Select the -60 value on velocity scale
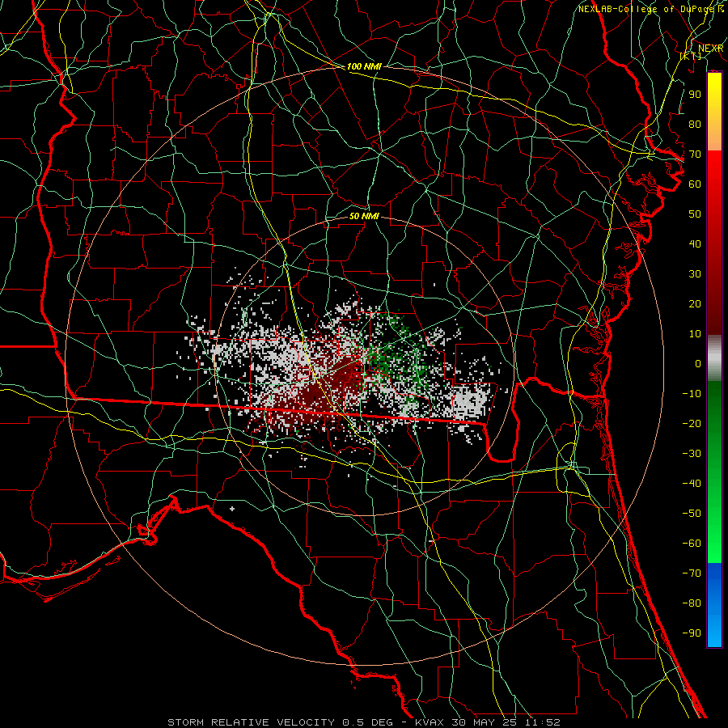728x728 pixels. tap(692, 544)
